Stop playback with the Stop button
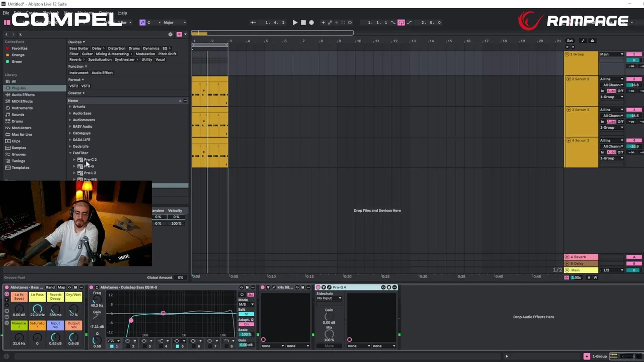Screen dimensions: 644x362 (x=303, y=23)
